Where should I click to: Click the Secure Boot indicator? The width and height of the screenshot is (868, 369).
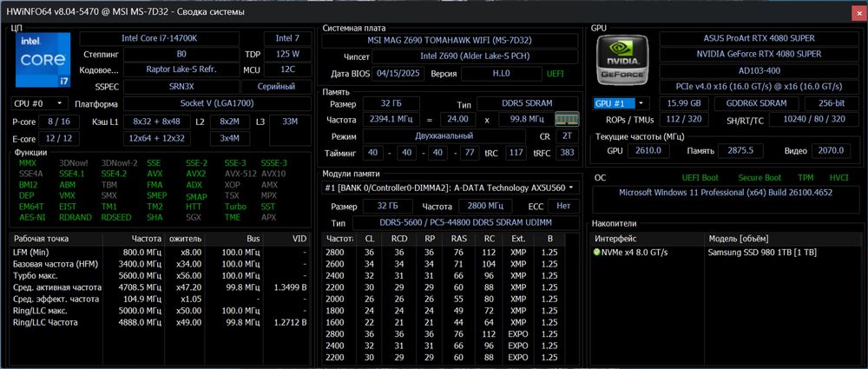click(759, 178)
